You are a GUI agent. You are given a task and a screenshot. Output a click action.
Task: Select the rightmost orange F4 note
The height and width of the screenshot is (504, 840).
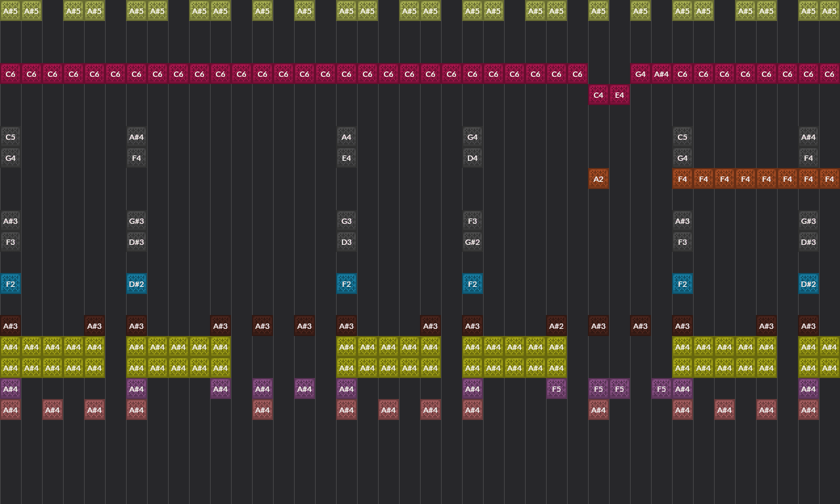(829, 178)
